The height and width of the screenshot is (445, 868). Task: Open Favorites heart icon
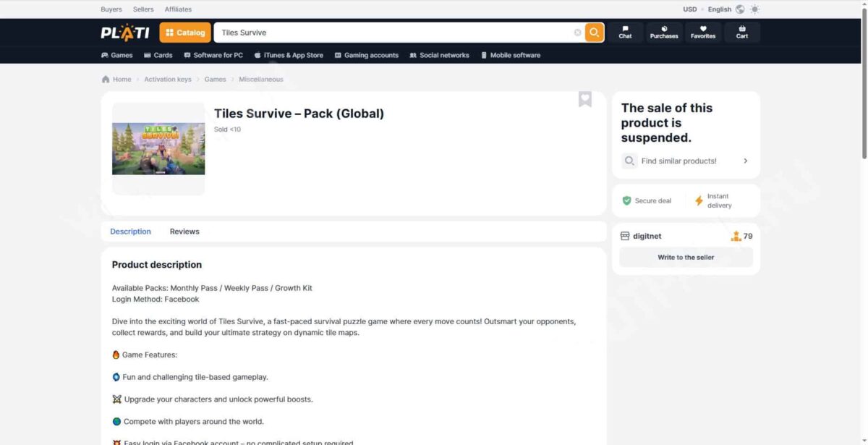pos(702,33)
